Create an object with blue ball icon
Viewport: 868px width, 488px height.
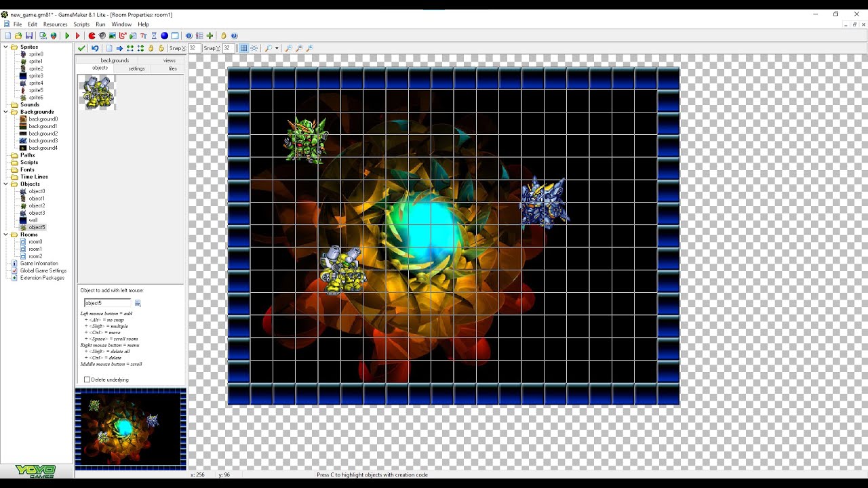tap(164, 36)
